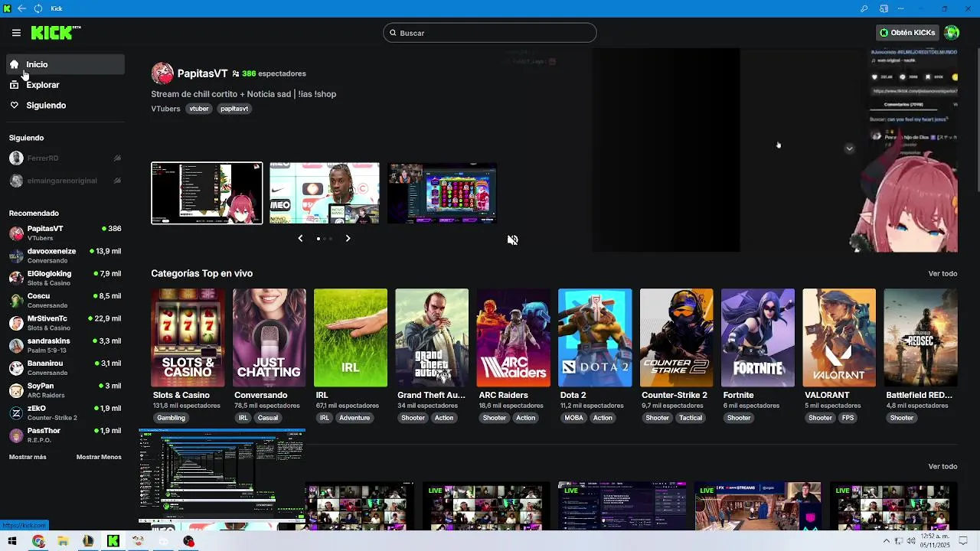This screenshot has height=551, width=980.
Task: Open Counter-Strike 2 category cover
Action: pyautogui.click(x=677, y=337)
